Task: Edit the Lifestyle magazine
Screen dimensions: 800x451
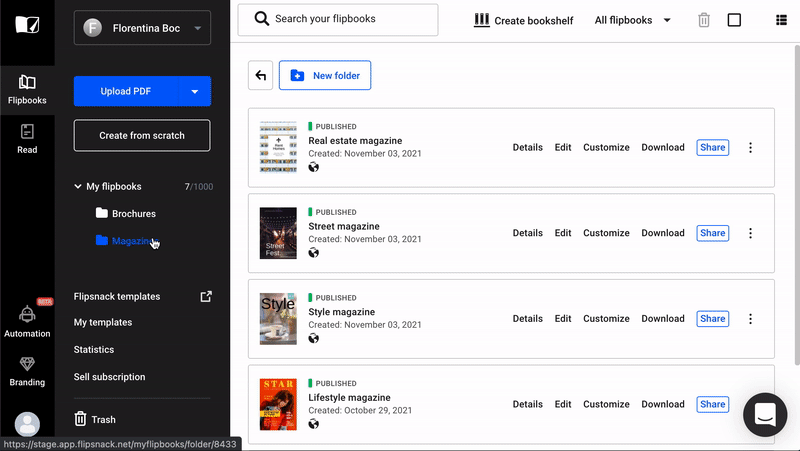Action: click(563, 405)
